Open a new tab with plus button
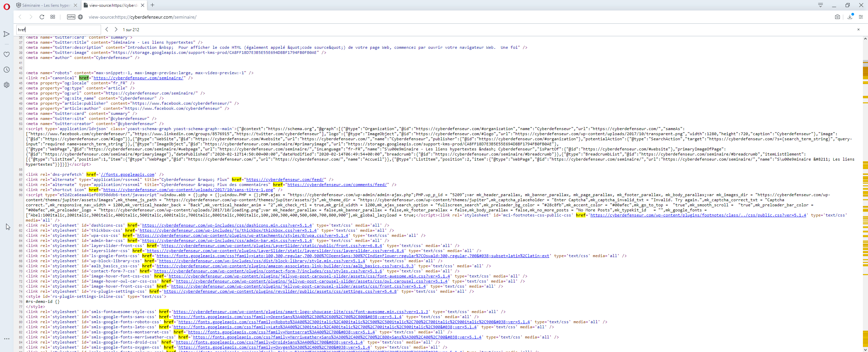This screenshot has width=868, height=352. point(153,5)
